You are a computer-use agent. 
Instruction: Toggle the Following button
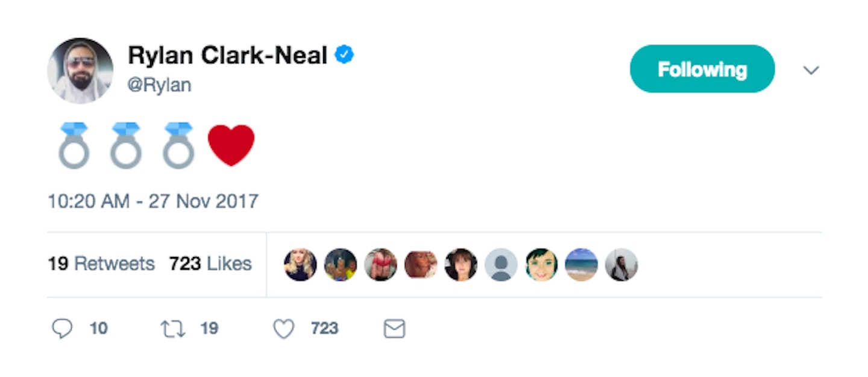[x=702, y=69]
